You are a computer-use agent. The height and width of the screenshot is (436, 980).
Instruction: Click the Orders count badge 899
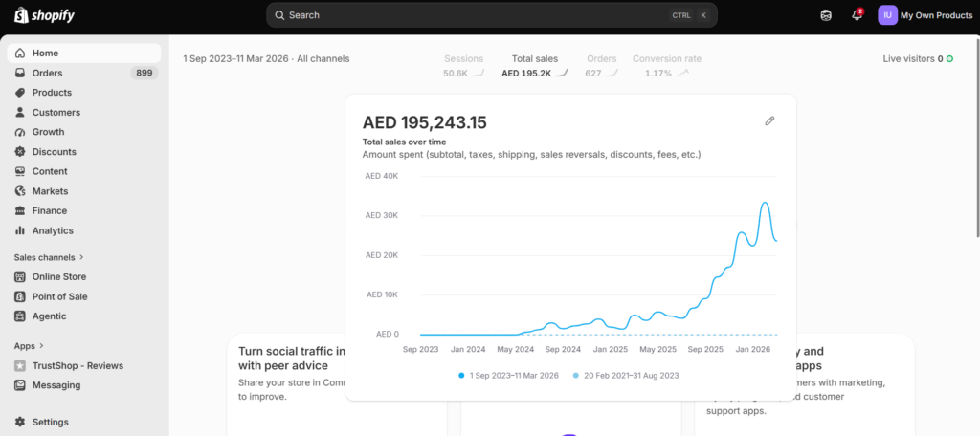pos(145,73)
